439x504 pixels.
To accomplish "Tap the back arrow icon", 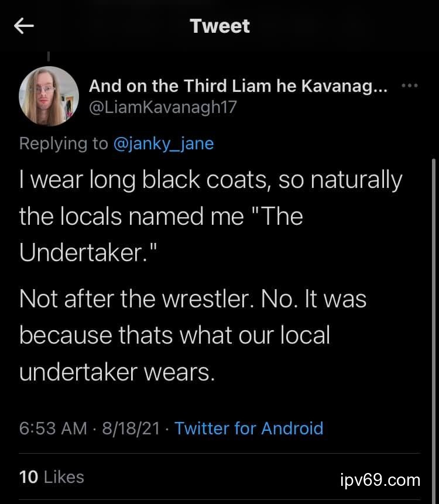I will click(x=24, y=26).
